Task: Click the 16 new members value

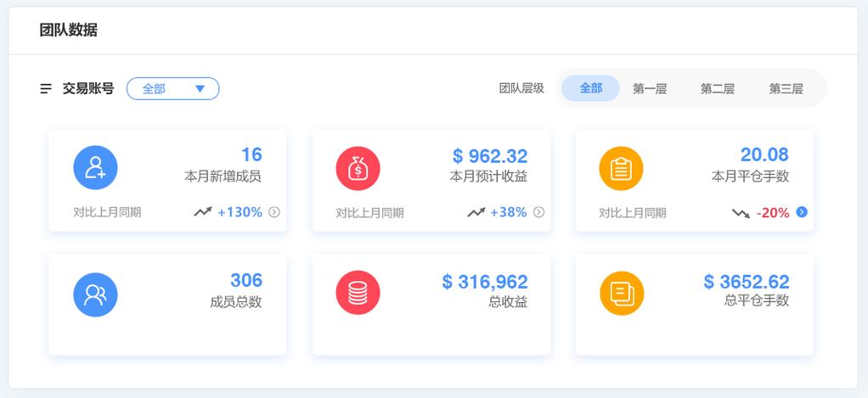Action: [251, 154]
